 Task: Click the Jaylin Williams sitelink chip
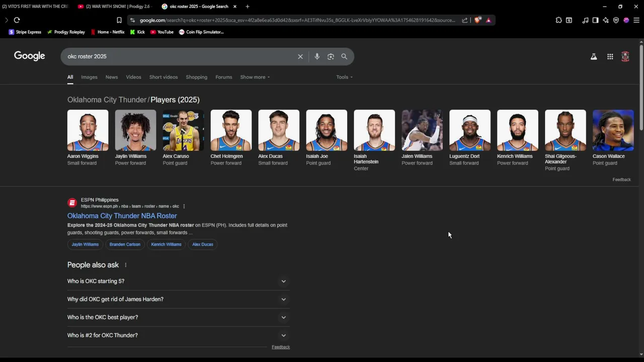(85, 244)
